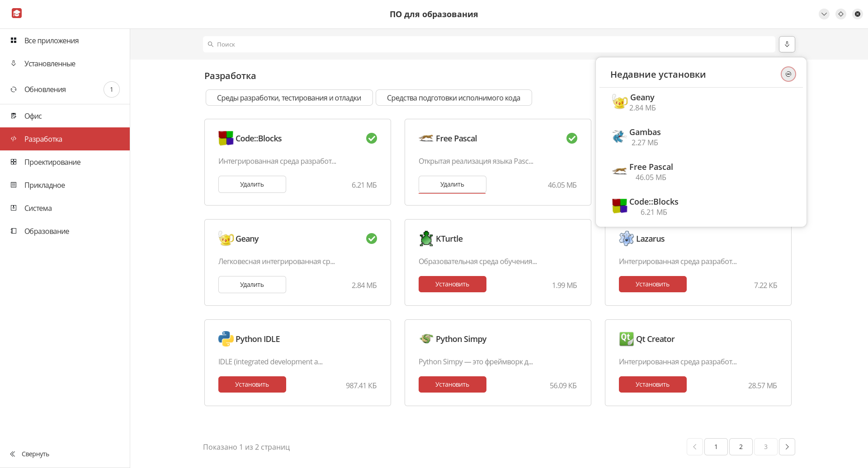
Task: Click the Gambas icon in recent installs
Action: (x=619, y=137)
